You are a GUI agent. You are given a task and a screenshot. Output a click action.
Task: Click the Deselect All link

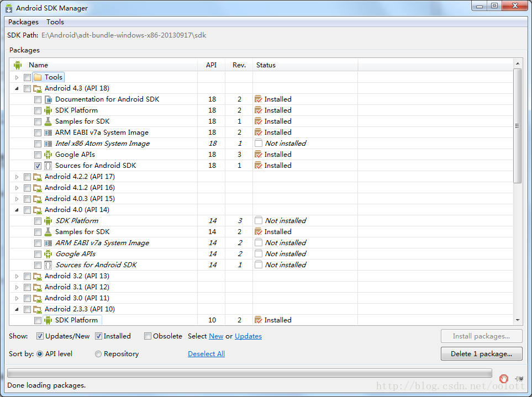[206, 353]
